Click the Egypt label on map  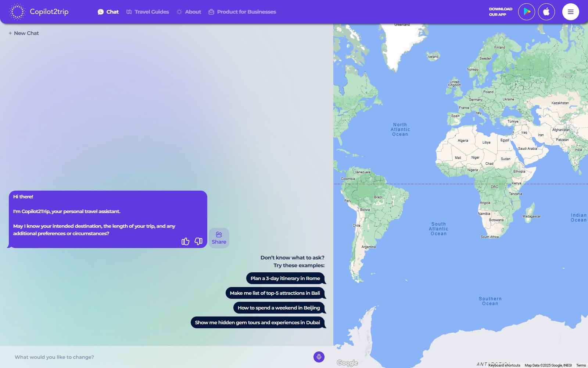click(505, 140)
